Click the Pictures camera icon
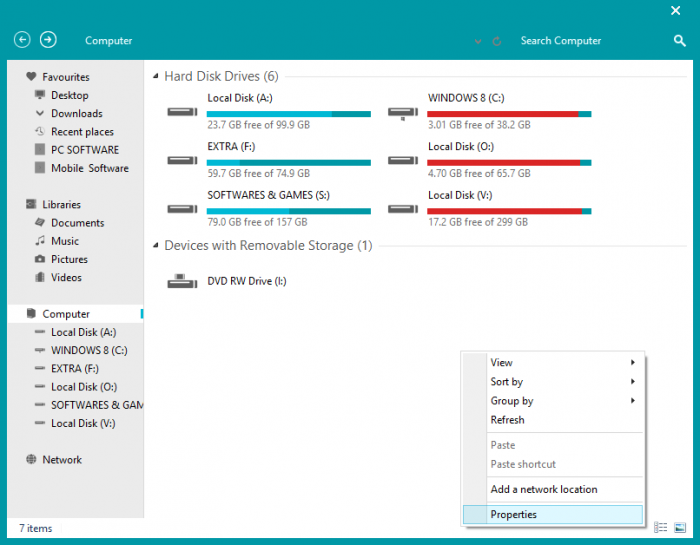The height and width of the screenshot is (545, 700). tap(40, 259)
